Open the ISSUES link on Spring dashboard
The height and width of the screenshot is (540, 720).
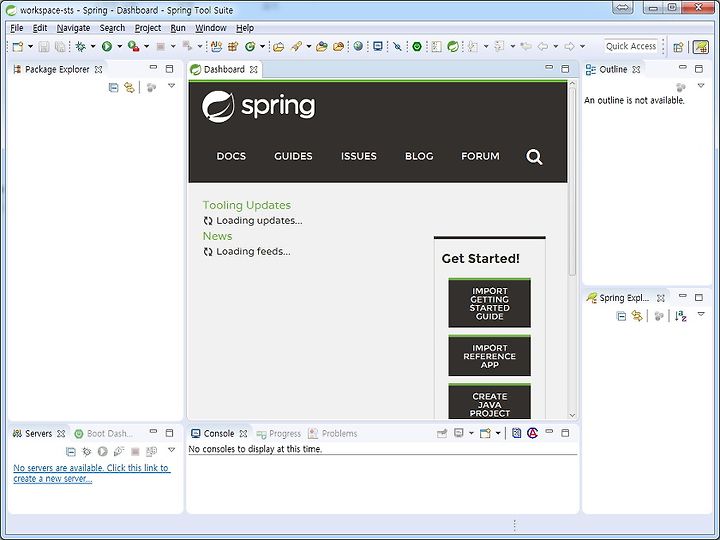click(359, 156)
